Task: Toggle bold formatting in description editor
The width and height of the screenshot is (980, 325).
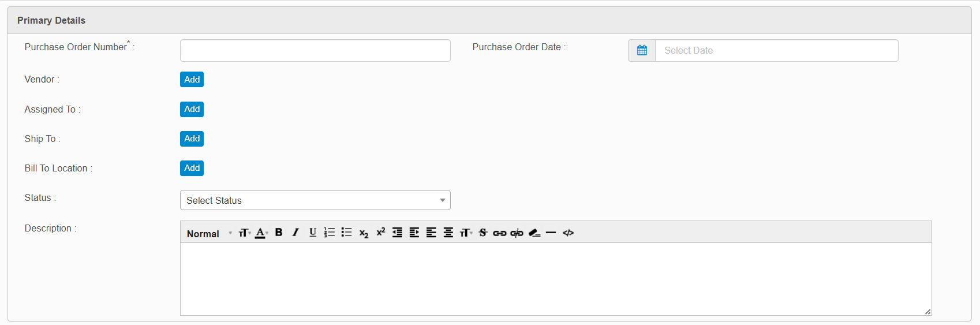Action: [x=279, y=233]
